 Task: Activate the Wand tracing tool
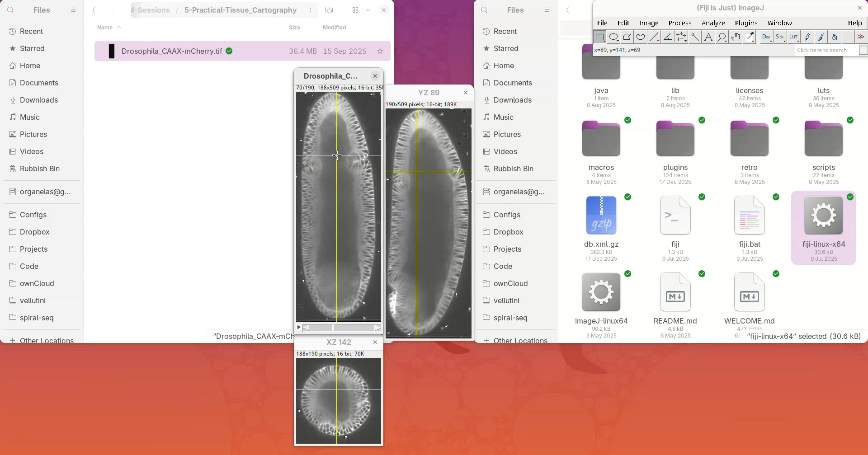[x=695, y=37]
